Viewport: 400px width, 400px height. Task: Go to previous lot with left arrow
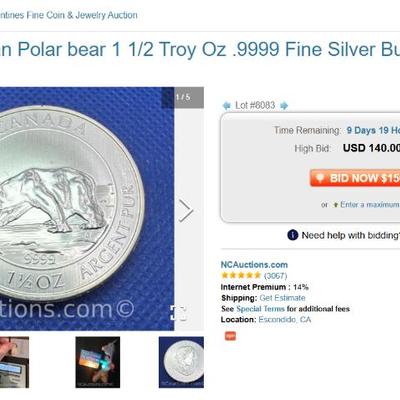pos(227,106)
